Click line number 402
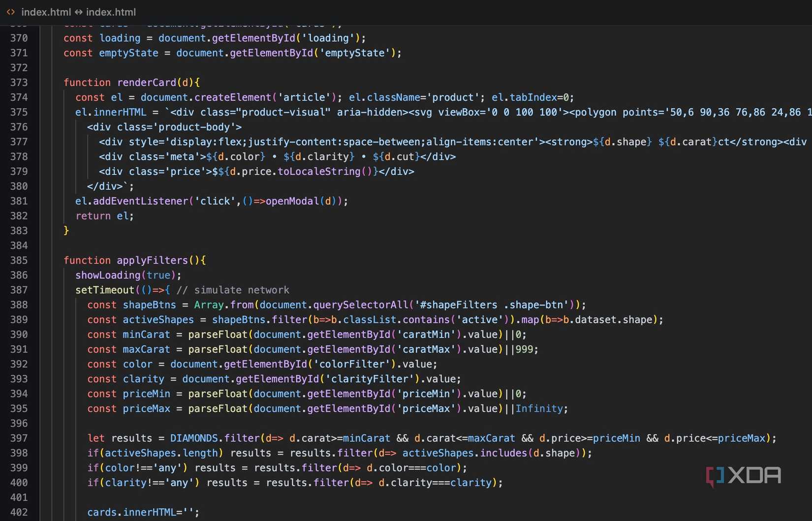 click(19, 512)
